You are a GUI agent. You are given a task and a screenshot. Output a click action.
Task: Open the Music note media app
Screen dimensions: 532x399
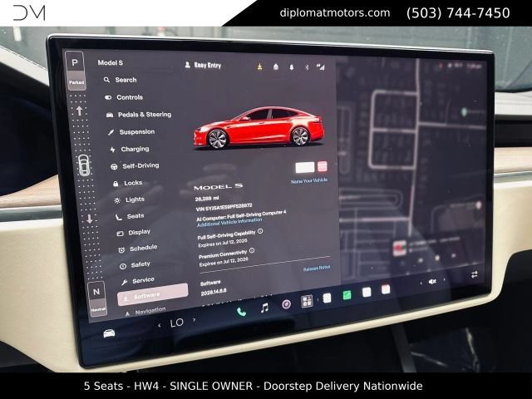(x=264, y=308)
